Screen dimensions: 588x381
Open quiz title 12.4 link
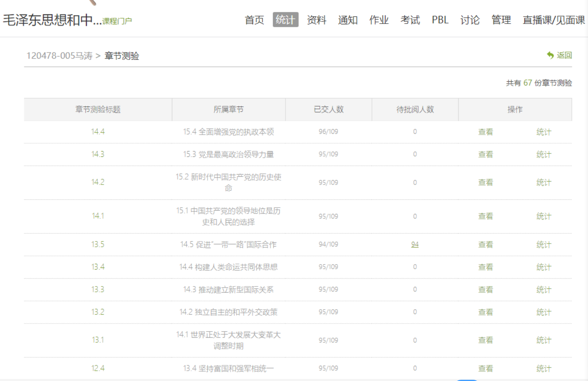tap(98, 368)
